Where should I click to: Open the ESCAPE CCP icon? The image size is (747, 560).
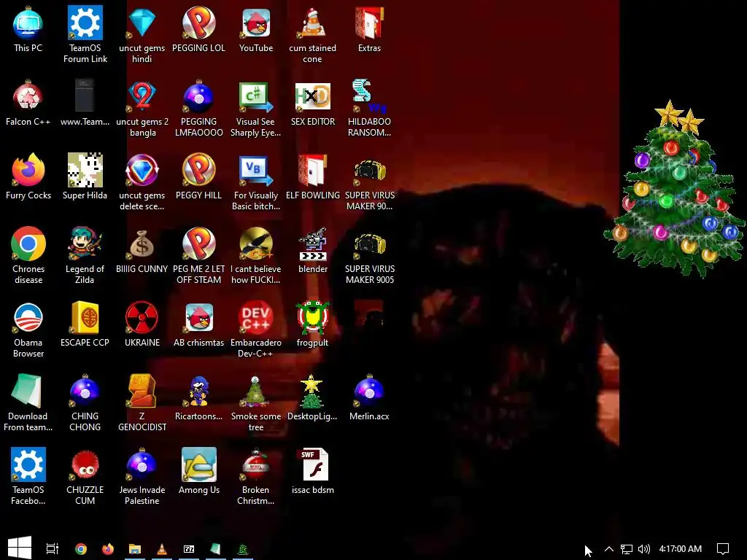pos(85,324)
